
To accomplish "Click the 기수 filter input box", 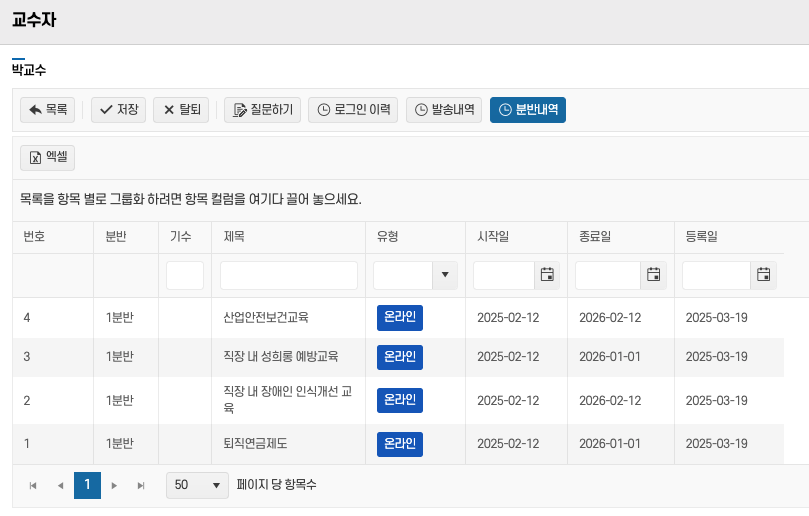I will pos(184,275).
